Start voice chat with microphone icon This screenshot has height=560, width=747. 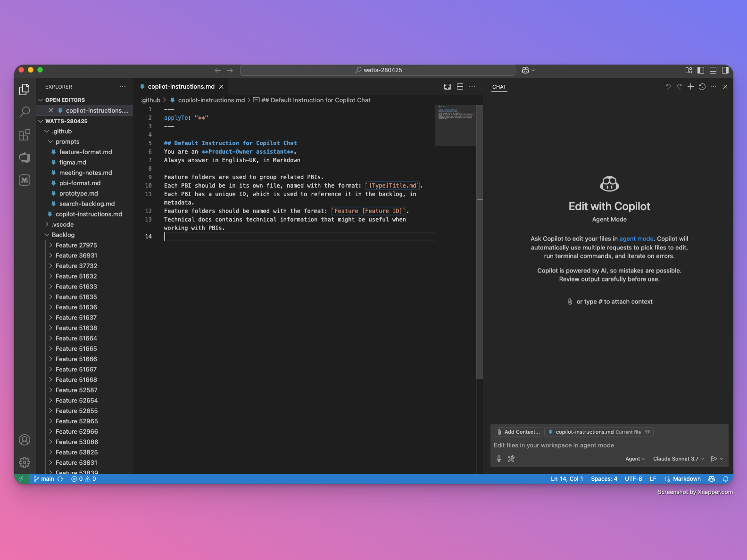pyautogui.click(x=499, y=459)
